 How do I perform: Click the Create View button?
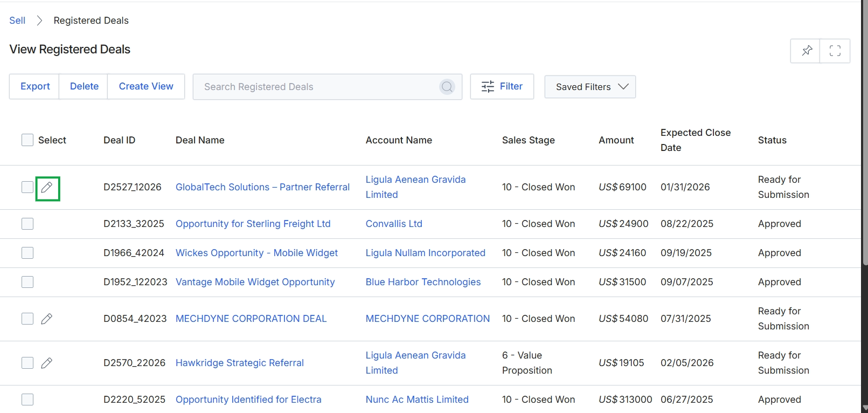[x=146, y=86]
